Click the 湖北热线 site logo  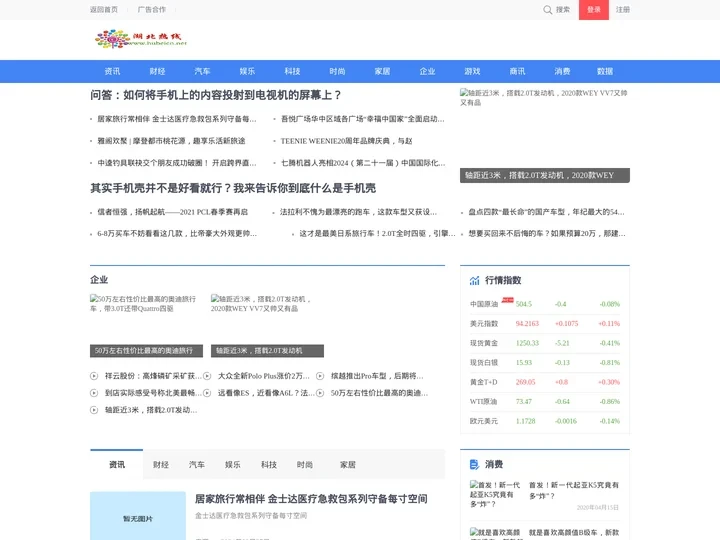pos(141,39)
